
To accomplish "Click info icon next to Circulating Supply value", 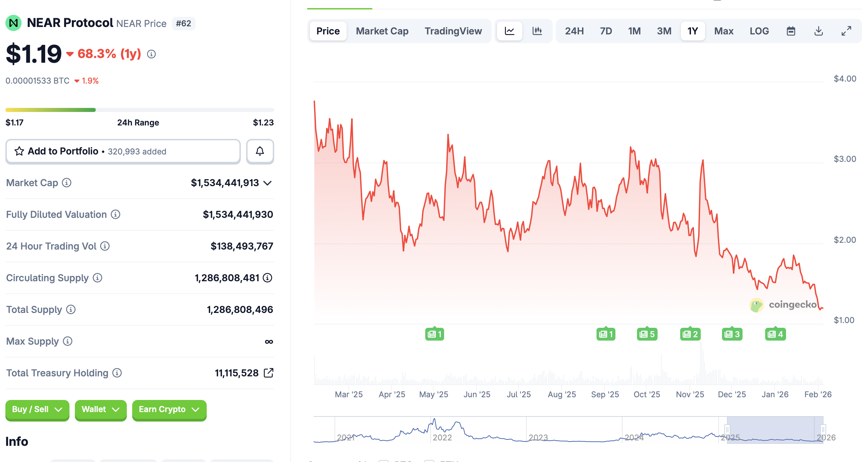I will click(x=267, y=278).
